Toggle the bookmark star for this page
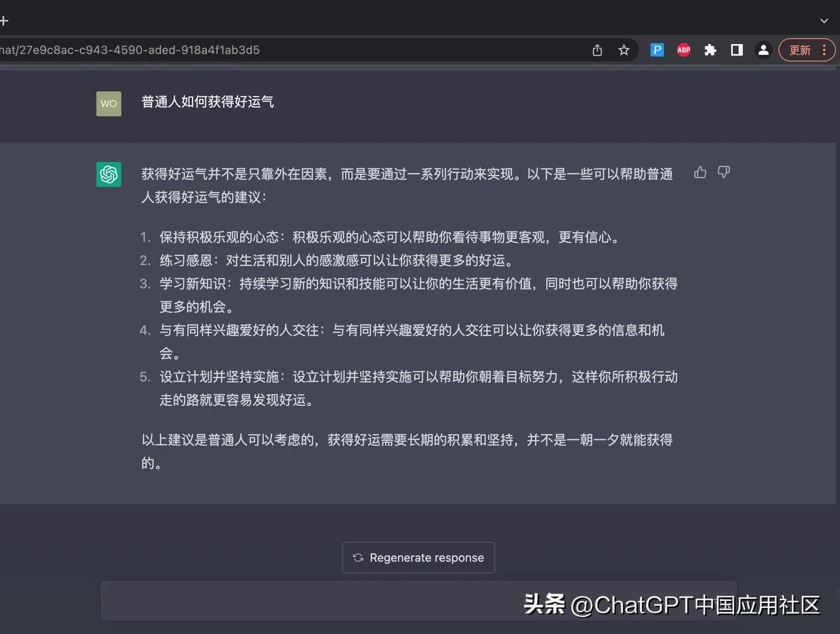Viewport: 840px width, 634px height. 624,50
